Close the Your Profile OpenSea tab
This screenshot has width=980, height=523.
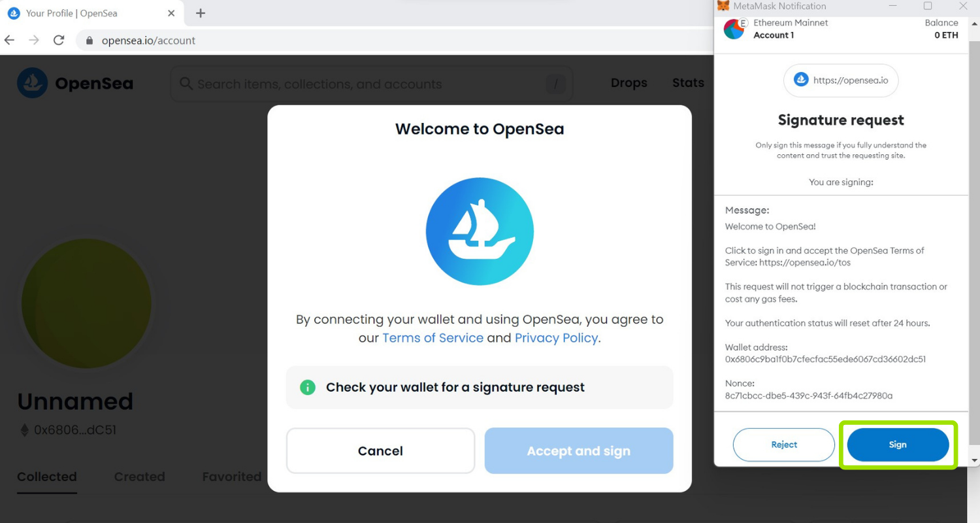171,13
